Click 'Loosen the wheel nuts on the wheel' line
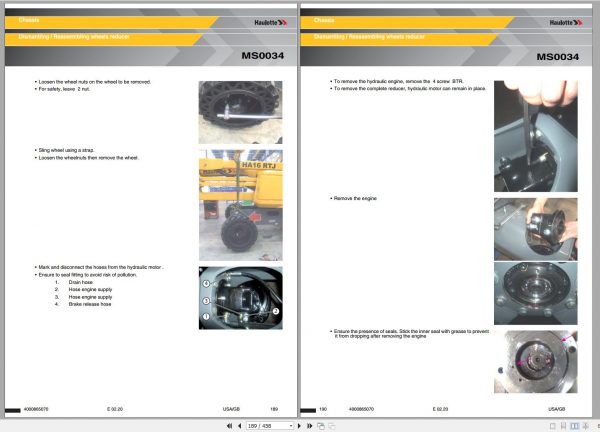 [93, 82]
